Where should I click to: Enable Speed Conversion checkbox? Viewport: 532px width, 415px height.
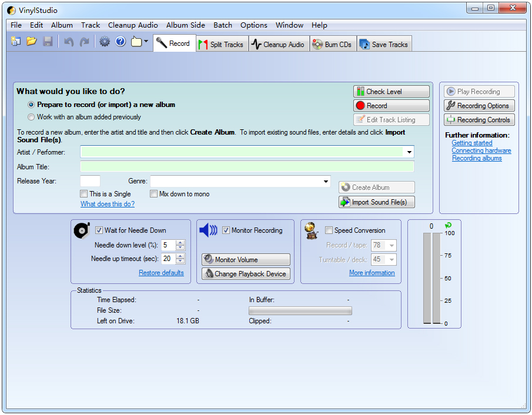point(329,230)
